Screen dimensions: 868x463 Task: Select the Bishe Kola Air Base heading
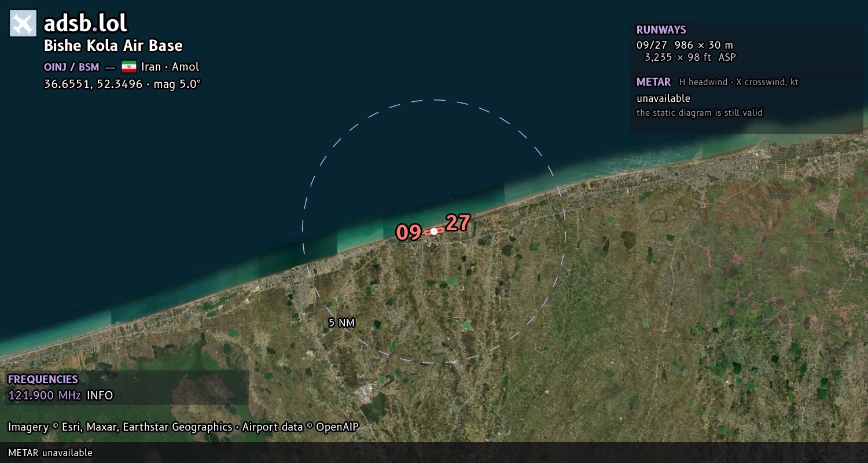point(113,46)
